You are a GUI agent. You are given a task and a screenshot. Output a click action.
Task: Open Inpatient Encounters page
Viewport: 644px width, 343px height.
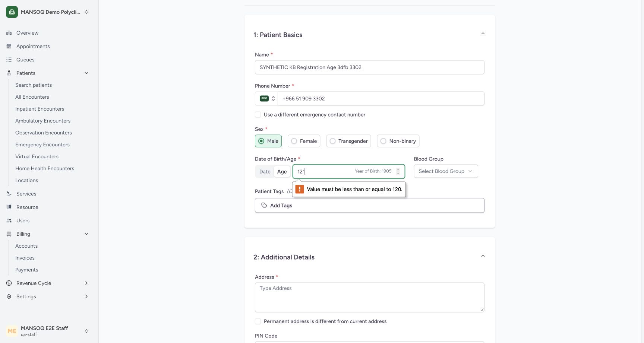40,109
